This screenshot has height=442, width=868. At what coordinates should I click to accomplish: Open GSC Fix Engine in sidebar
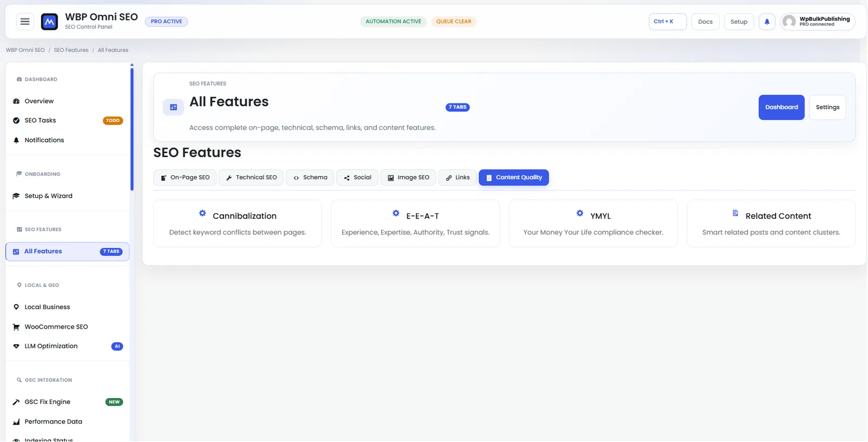click(68, 402)
